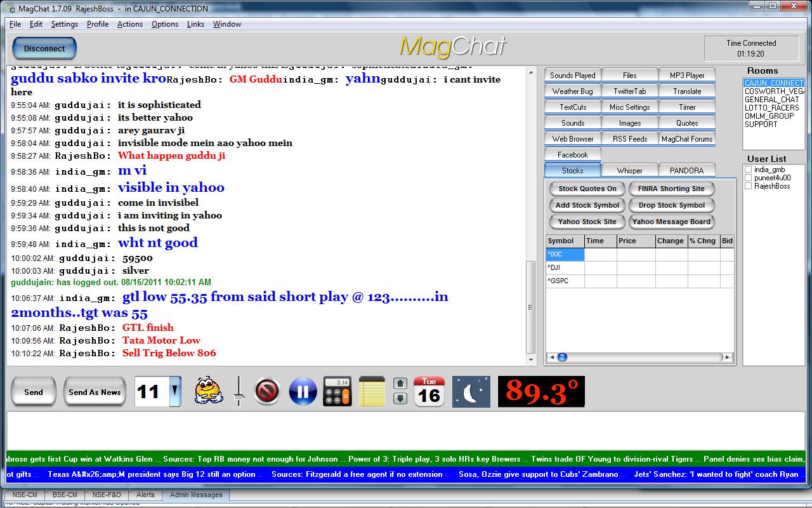812x508 pixels.
Task: Check the puneet4u00 user checkbox
Action: [x=747, y=177]
